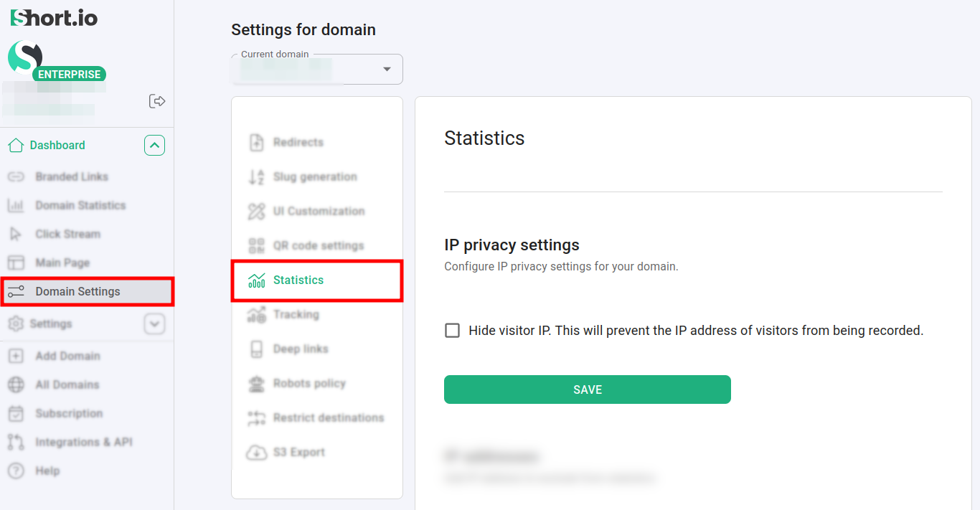This screenshot has width=980, height=510.
Task: Click the Domain Statistics bar chart icon
Action: point(16,206)
